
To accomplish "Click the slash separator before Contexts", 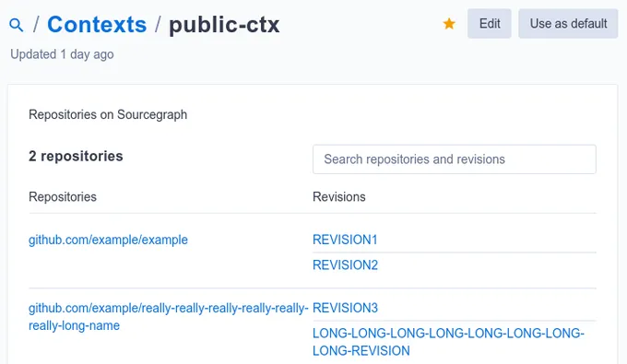I will tap(36, 25).
